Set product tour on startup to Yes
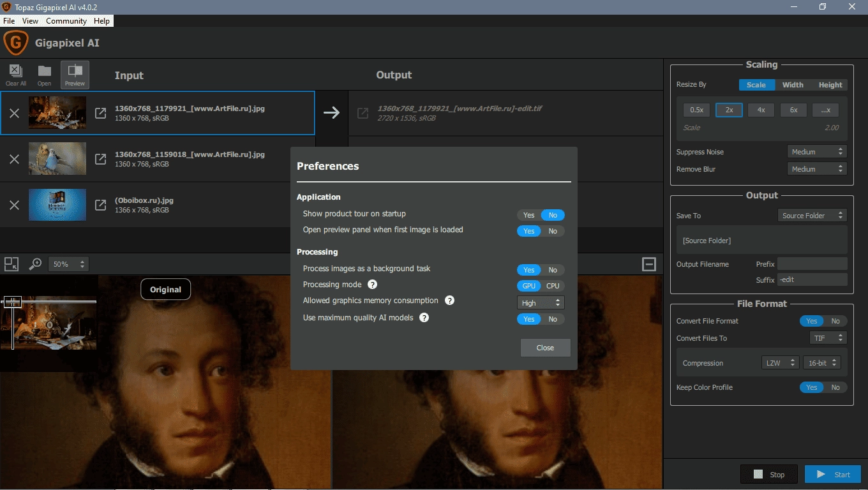 tap(528, 215)
